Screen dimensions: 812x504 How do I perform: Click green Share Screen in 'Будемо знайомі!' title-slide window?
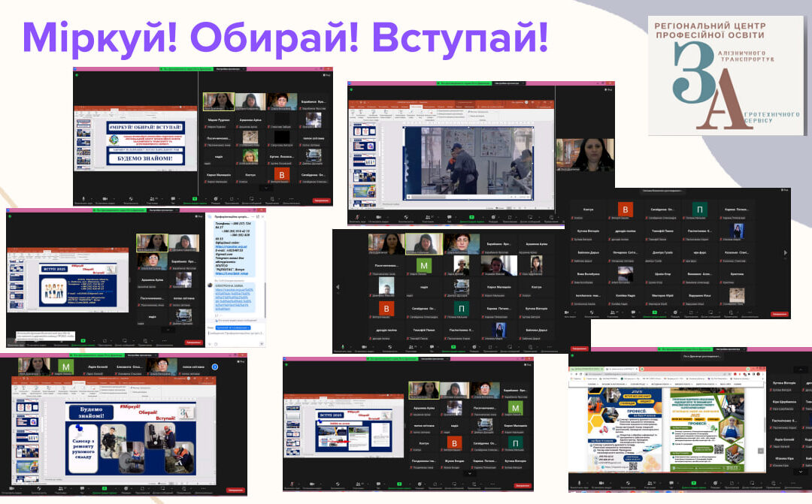tap(195, 199)
